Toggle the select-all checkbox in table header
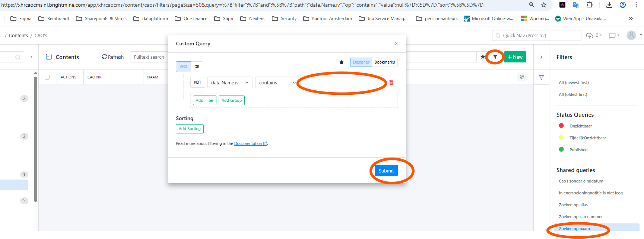The image size is (644, 239). (47, 77)
